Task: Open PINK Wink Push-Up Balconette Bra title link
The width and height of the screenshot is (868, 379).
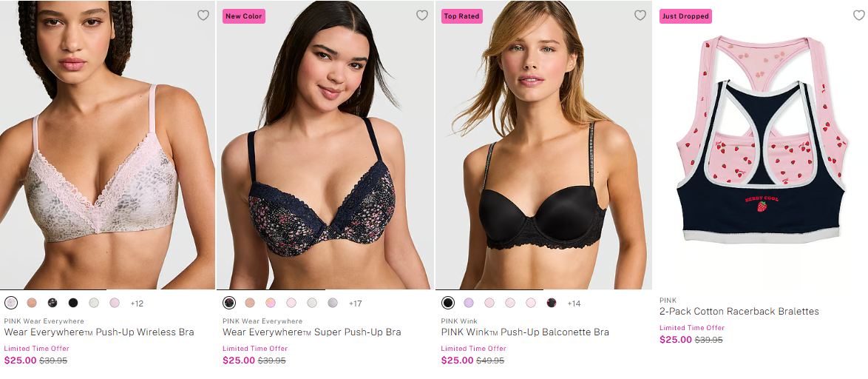Action: point(525,332)
